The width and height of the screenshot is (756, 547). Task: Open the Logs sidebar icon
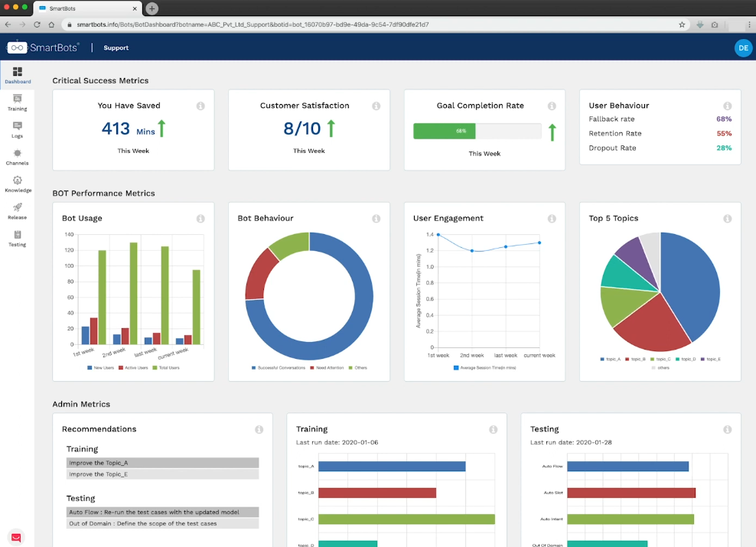(x=18, y=125)
